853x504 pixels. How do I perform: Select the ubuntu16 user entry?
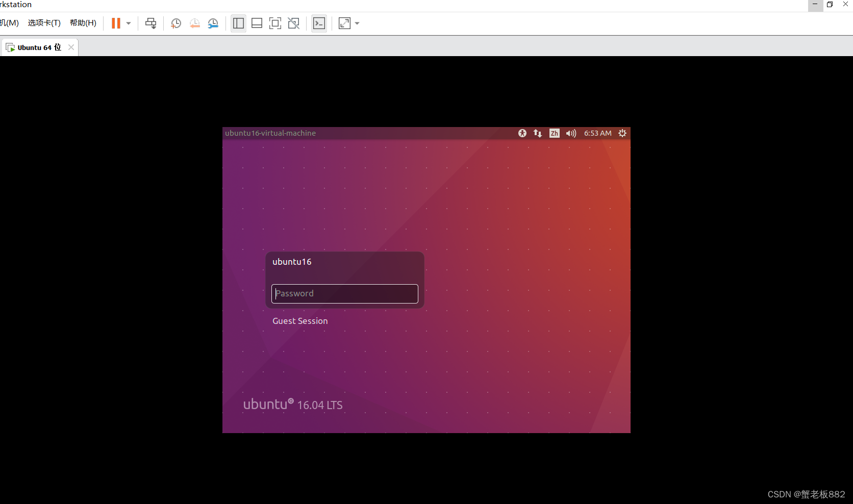point(292,262)
